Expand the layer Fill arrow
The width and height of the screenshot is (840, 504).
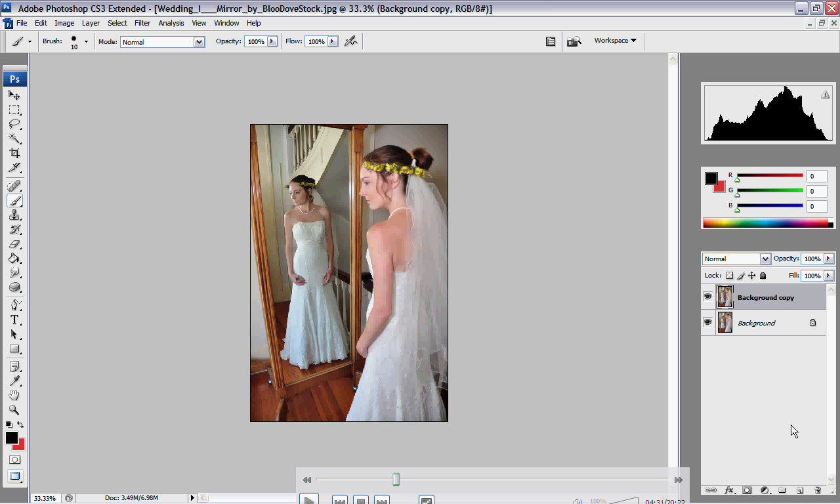tap(829, 276)
